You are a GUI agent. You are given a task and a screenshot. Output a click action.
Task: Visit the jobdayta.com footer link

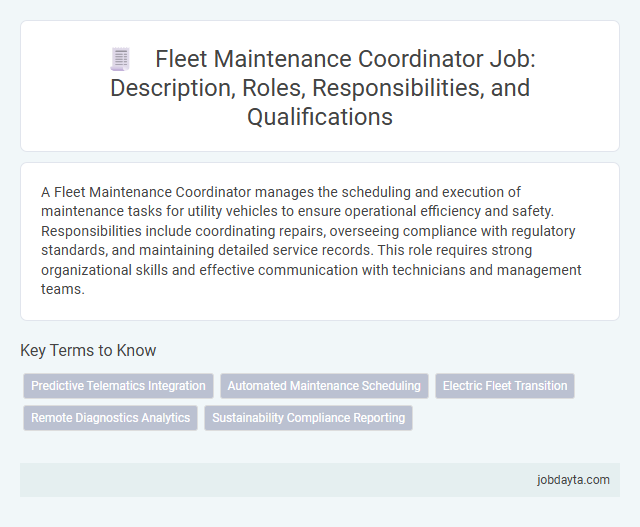pyautogui.click(x=573, y=480)
